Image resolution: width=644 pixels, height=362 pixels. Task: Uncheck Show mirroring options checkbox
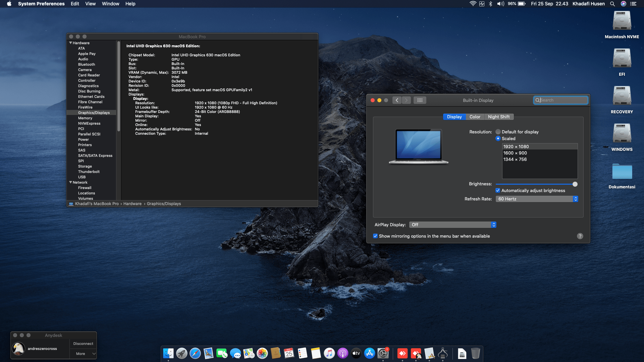click(x=375, y=236)
